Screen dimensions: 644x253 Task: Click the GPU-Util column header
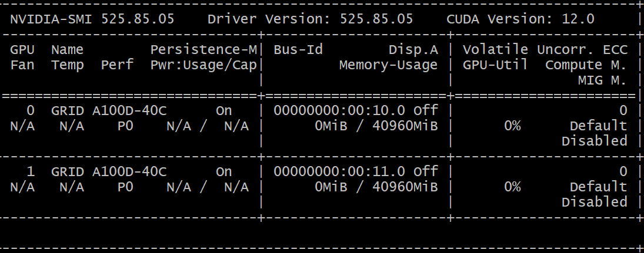[495, 65]
